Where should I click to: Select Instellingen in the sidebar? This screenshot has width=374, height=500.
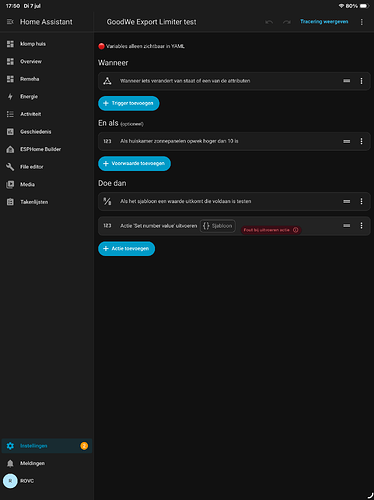(47, 446)
